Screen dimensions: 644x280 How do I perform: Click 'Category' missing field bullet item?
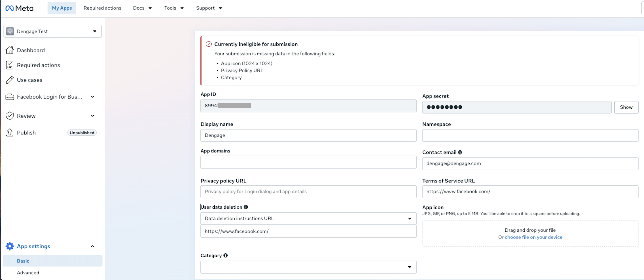pos(231,77)
